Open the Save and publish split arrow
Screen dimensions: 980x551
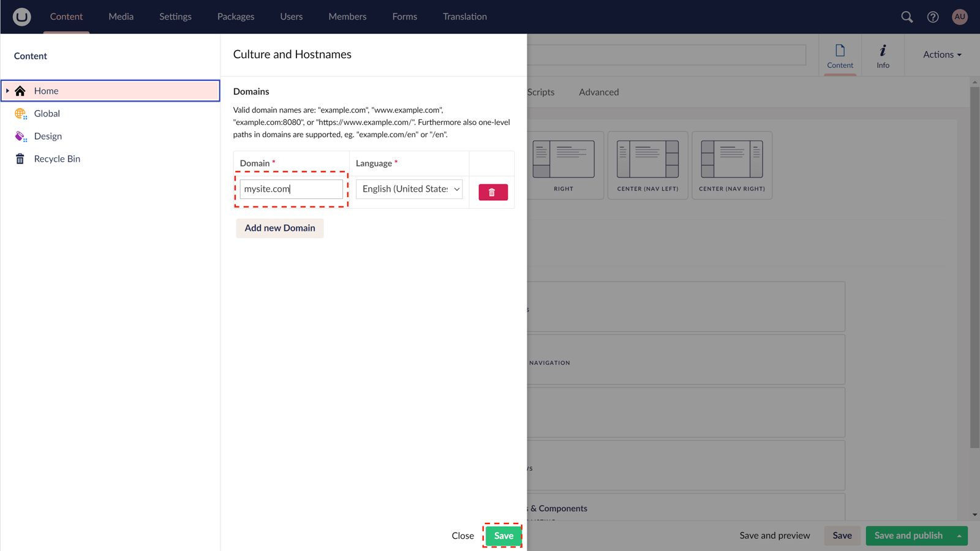[x=960, y=535]
